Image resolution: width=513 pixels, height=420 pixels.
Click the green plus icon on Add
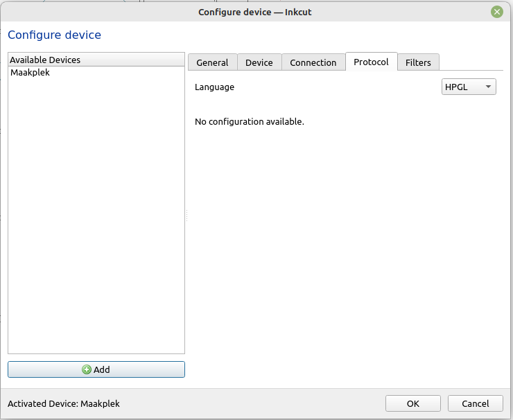(87, 369)
